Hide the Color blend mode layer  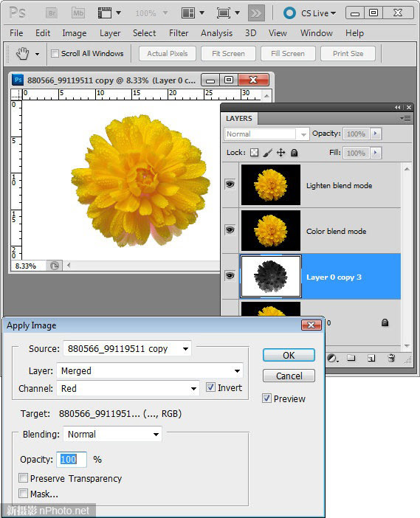pos(230,229)
